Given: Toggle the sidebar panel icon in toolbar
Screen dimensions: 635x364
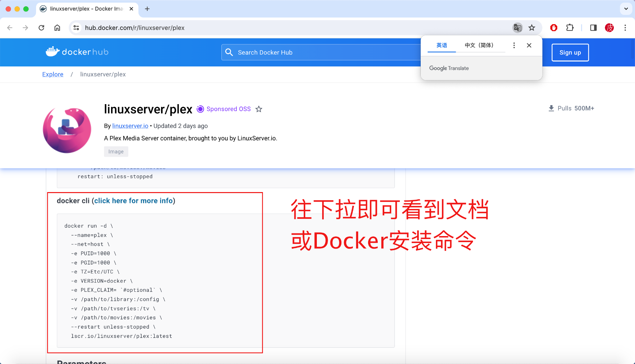Looking at the screenshot, I should 593,28.
